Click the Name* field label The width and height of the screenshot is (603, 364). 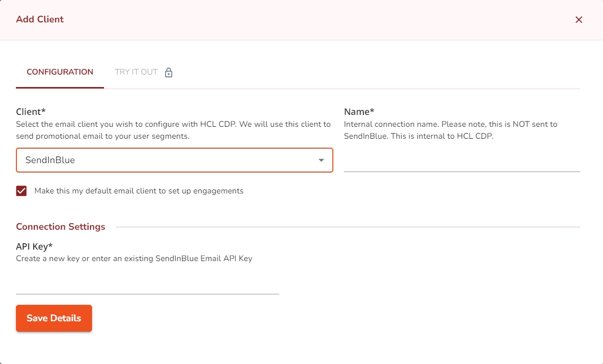[x=359, y=112]
